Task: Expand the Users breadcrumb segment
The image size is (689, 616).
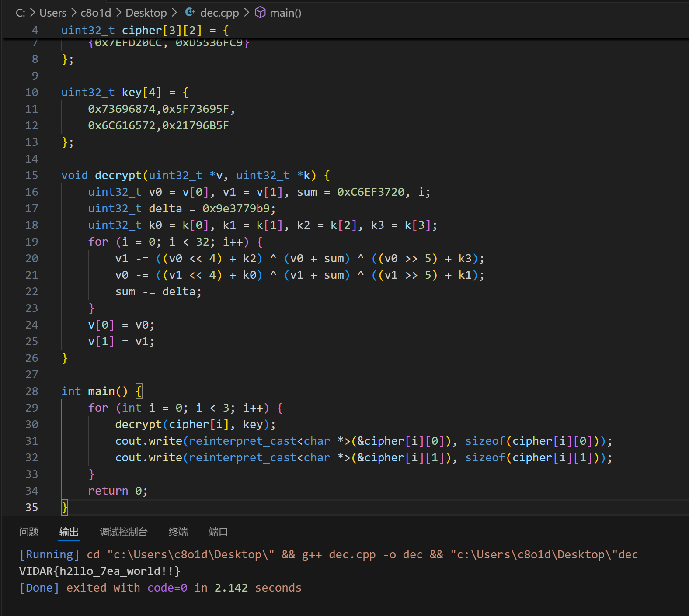Action: [x=53, y=13]
